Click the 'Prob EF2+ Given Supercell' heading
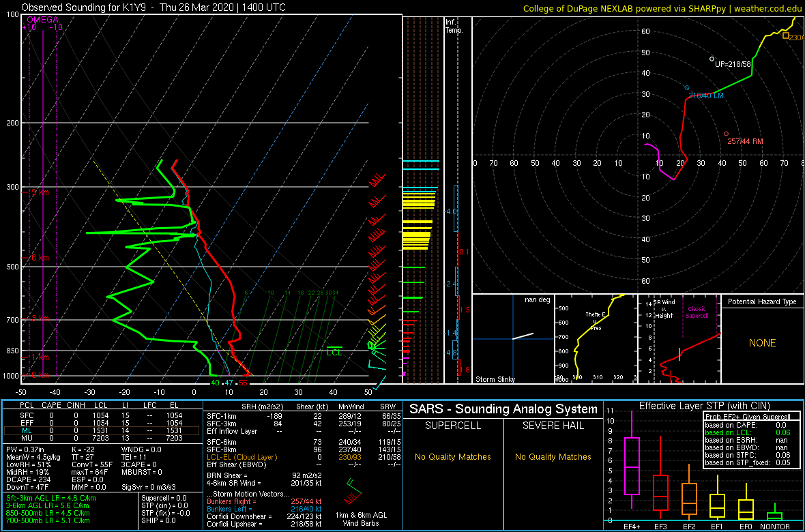 pyautogui.click(x=746, y=417)
